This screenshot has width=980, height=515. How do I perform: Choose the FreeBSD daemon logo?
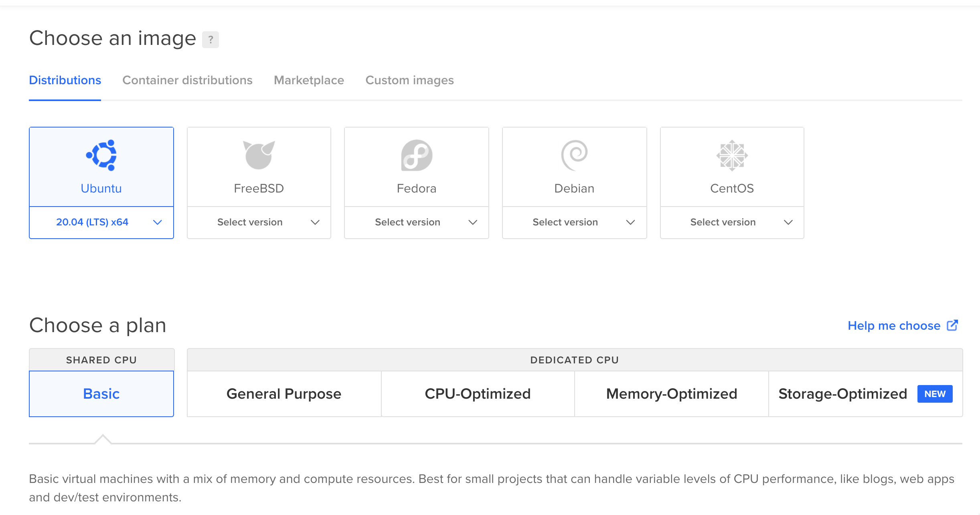pos(259,155)
